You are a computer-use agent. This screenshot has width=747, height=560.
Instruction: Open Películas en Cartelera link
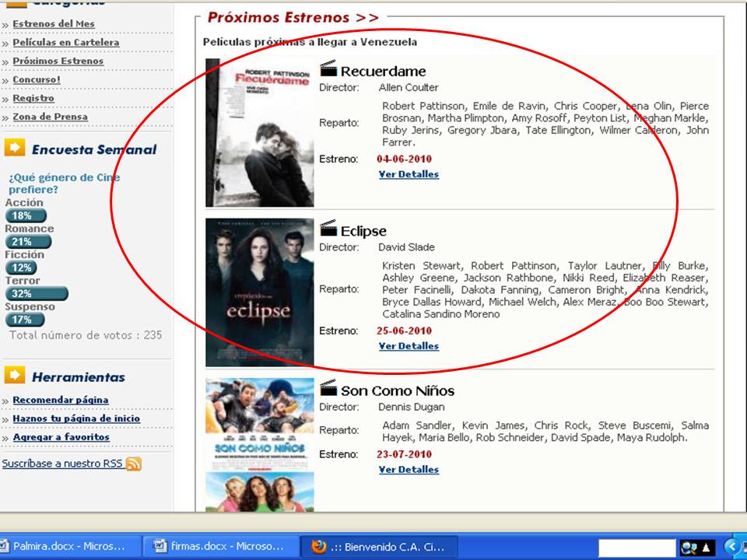coord(65,42)
